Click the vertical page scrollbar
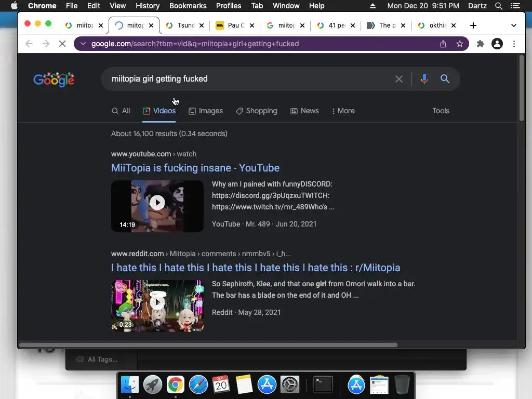Screen dimensions: 532x399 click(522, 88)
